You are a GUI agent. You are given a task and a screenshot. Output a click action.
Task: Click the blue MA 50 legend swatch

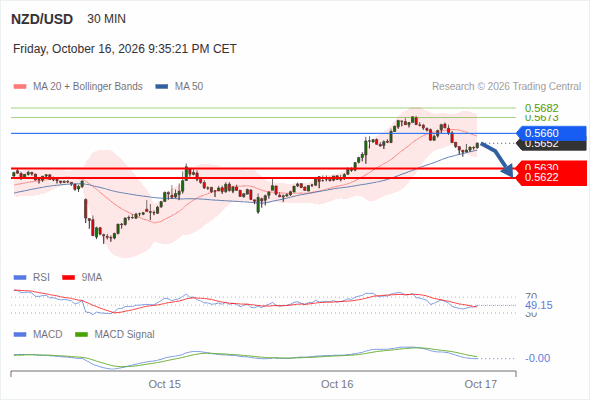click(161, 87)
